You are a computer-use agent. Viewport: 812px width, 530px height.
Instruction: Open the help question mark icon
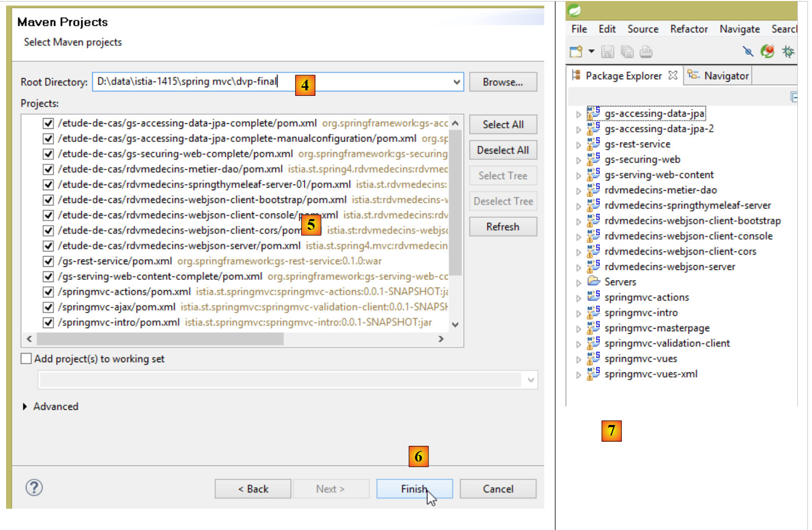point(34,488)
